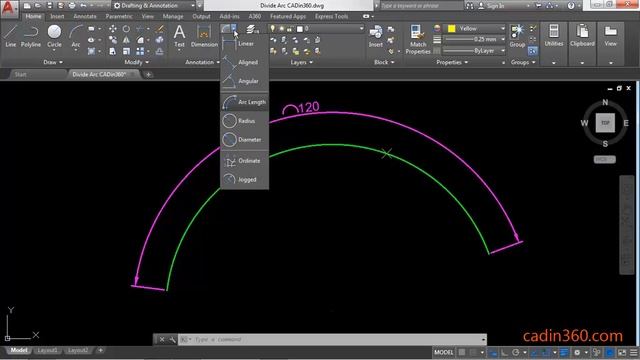Open the Manage ribbon tab
Screen dimensions: 640x360
(173, 16)
